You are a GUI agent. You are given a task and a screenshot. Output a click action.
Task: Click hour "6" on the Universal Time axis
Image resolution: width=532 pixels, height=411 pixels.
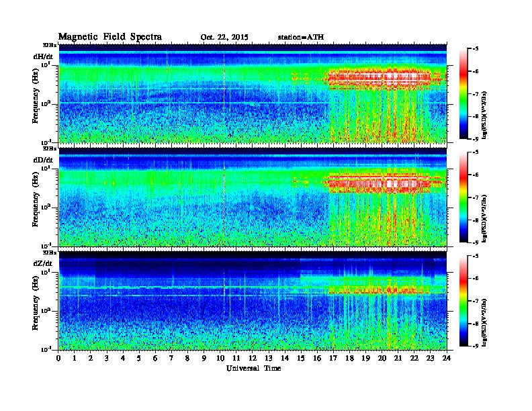(155, 358)
